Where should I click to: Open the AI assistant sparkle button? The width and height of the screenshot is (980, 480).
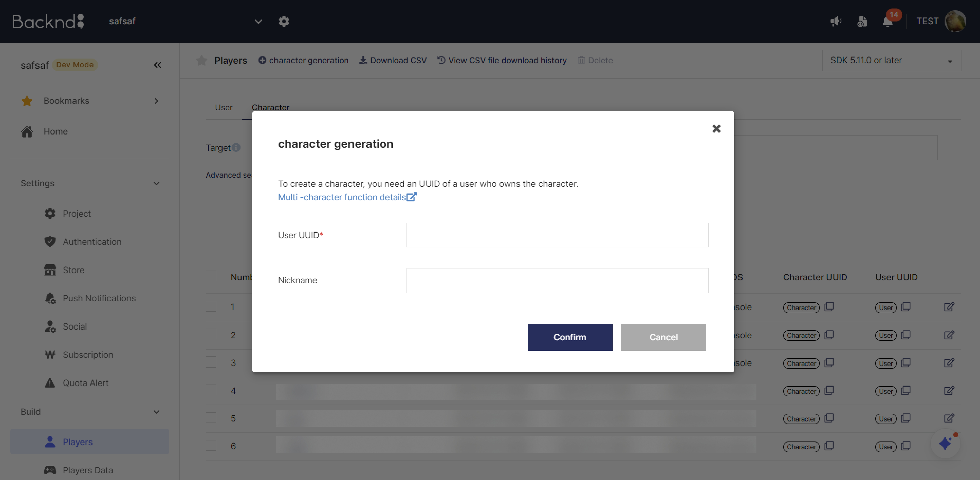coord(945,444)
